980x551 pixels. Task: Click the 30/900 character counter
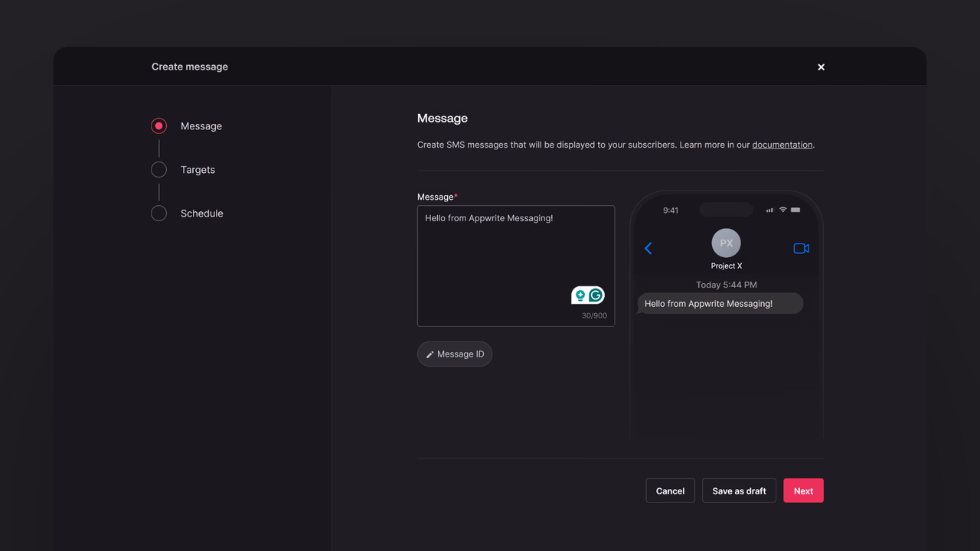[594, 315]
